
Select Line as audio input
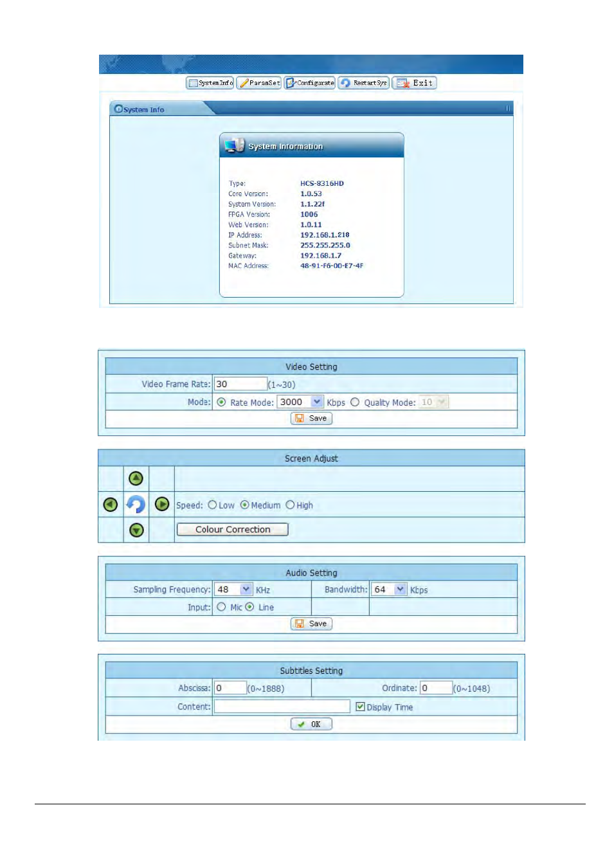[x=249, y=606]
